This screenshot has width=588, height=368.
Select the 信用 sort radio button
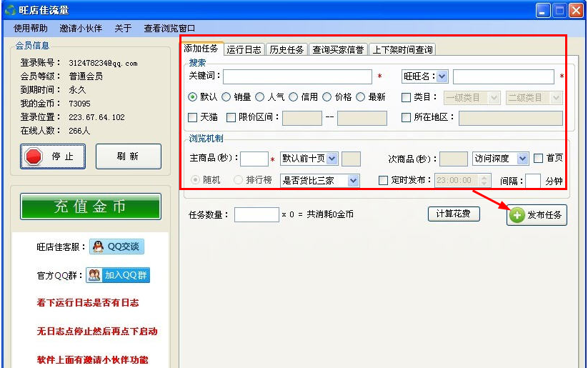click(x=293, y=97)
